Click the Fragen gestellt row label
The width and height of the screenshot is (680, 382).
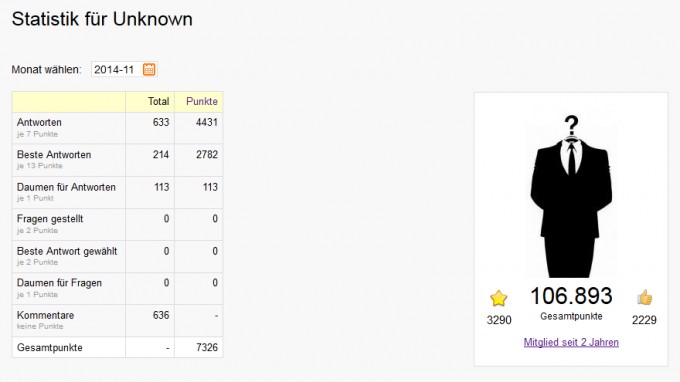point(50,219)
